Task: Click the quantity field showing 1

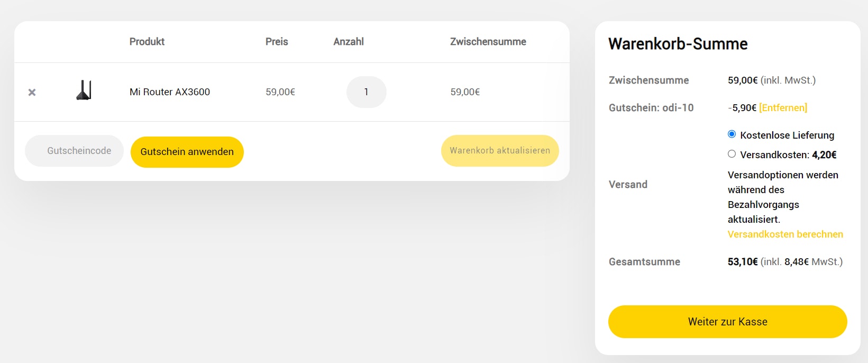Action: point(366,92)
